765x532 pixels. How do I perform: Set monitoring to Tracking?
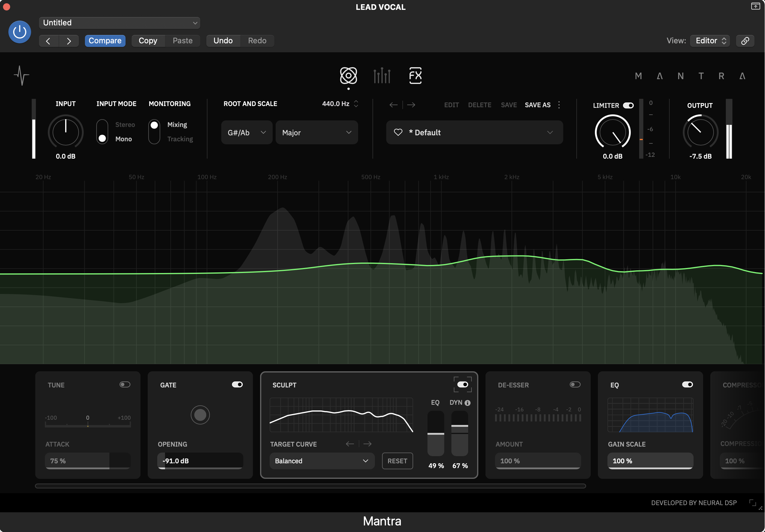coord(180,139)
